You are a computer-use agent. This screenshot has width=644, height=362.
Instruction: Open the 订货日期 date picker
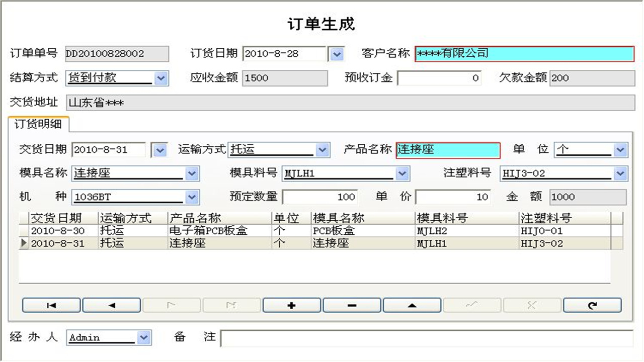[336, 54]
